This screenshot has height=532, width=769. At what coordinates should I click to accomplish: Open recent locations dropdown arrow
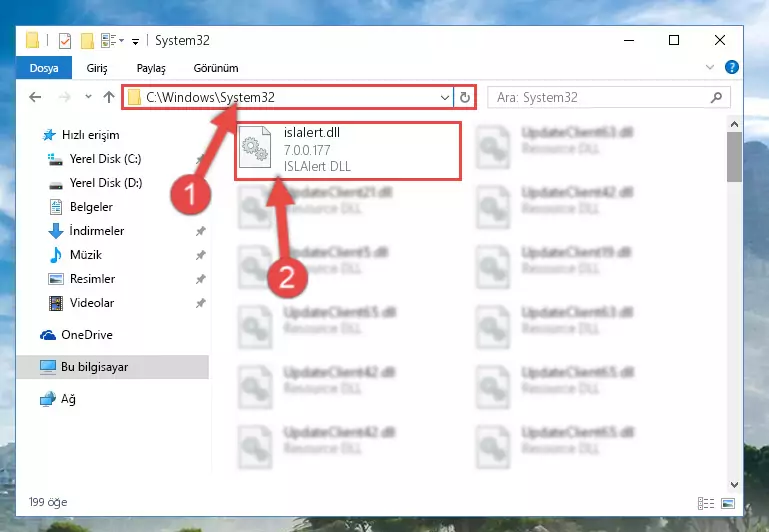click(88, 97)
